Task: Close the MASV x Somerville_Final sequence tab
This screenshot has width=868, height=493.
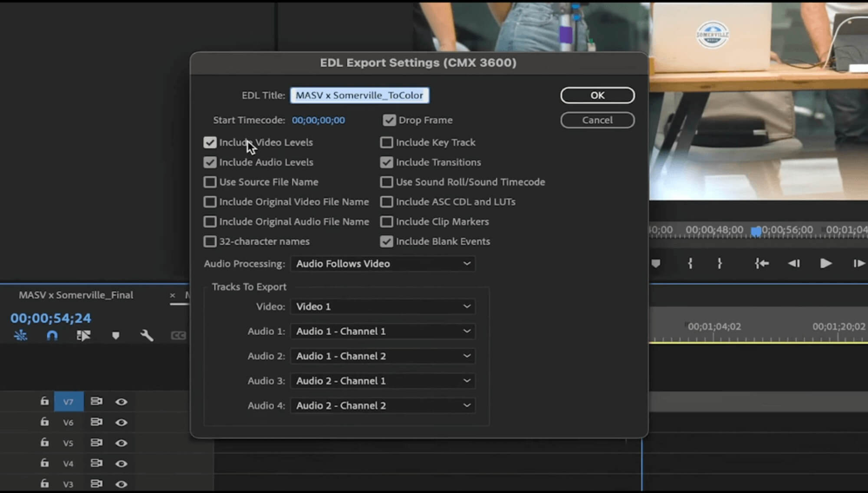Action: [x=172, y=296]
